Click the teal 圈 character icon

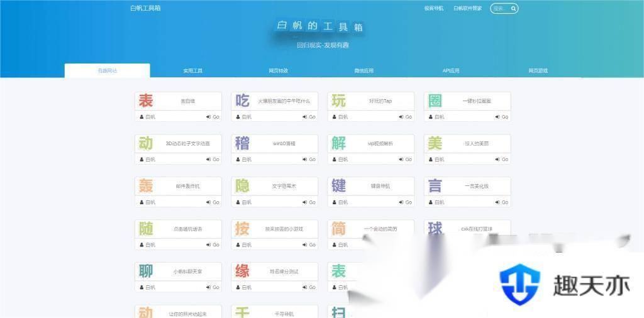(435, 101)
